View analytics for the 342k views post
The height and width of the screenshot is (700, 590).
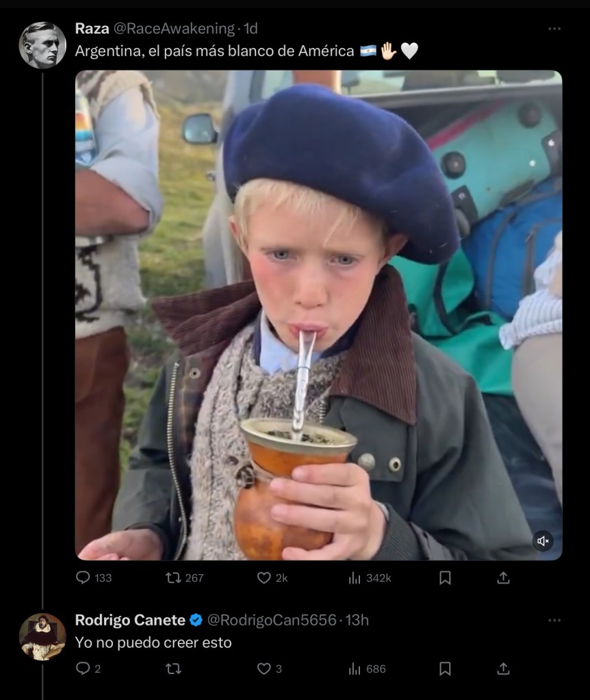pos(355,578)
